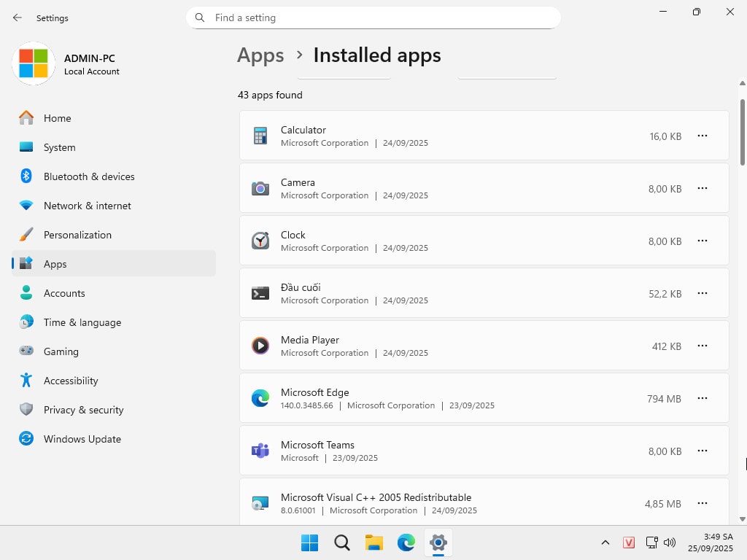Open Bluetooth & devices settings
The height and width of the screenshot is (560, 747).
pos(88,176)
